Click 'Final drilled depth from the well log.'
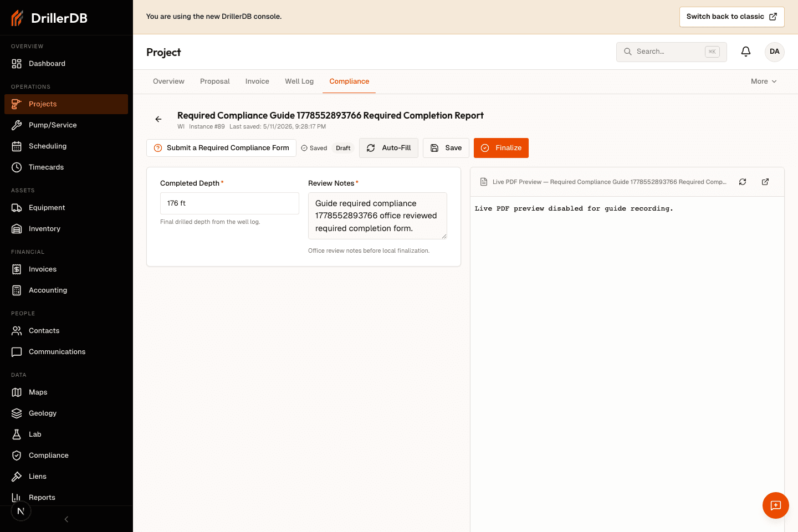This screenshot has width=798, height=532. (x=210, y=222)
